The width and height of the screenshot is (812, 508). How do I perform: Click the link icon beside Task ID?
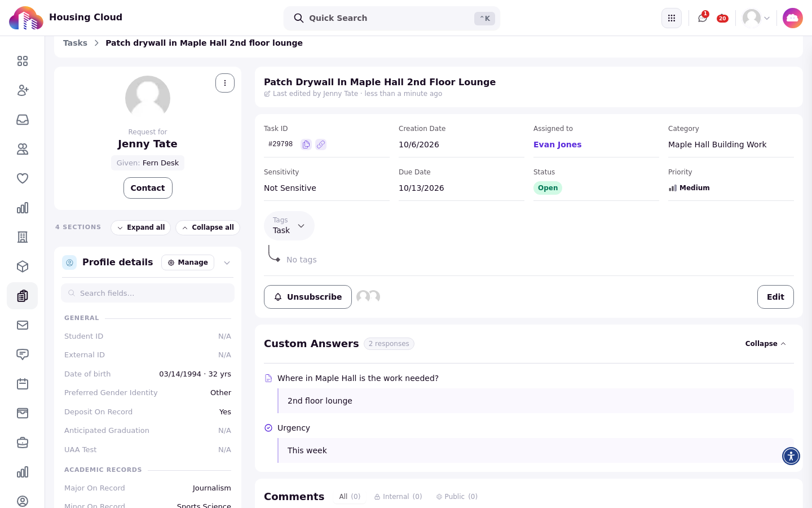(321, 144)
